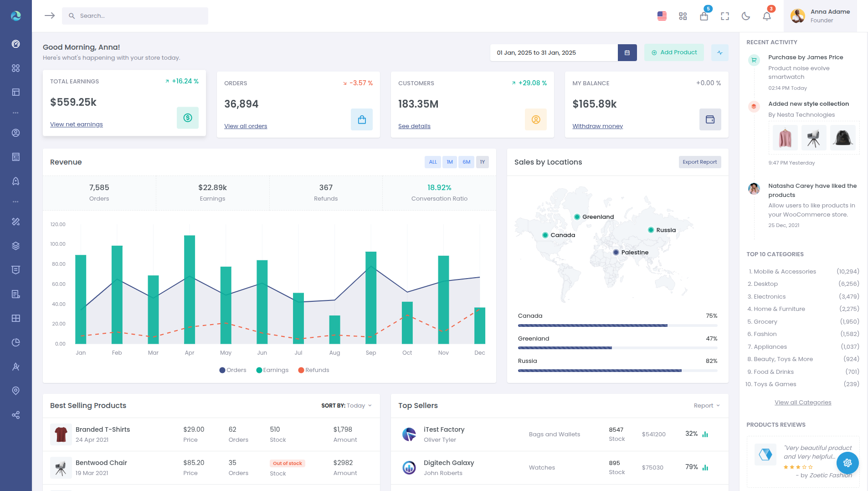Enter fullscreen mode via the expand icon
868x491 pixels.
tap(725, 16)
